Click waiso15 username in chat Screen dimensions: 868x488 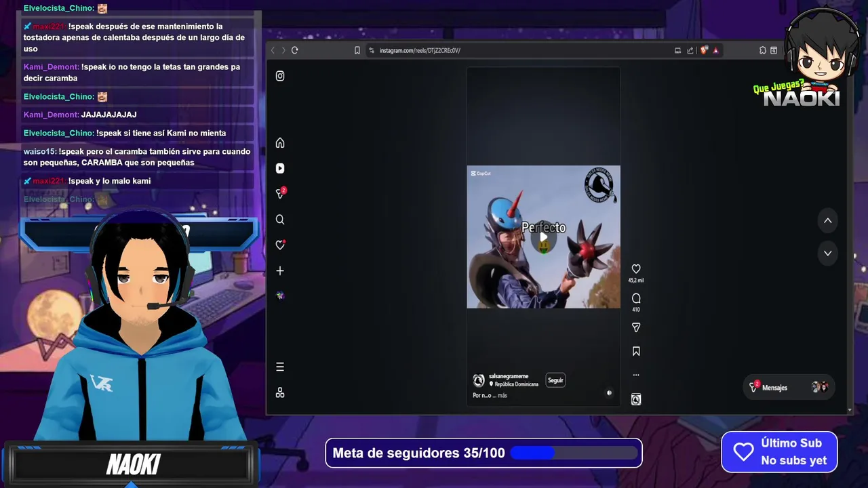pyautogui.click(x=39, y=152)
